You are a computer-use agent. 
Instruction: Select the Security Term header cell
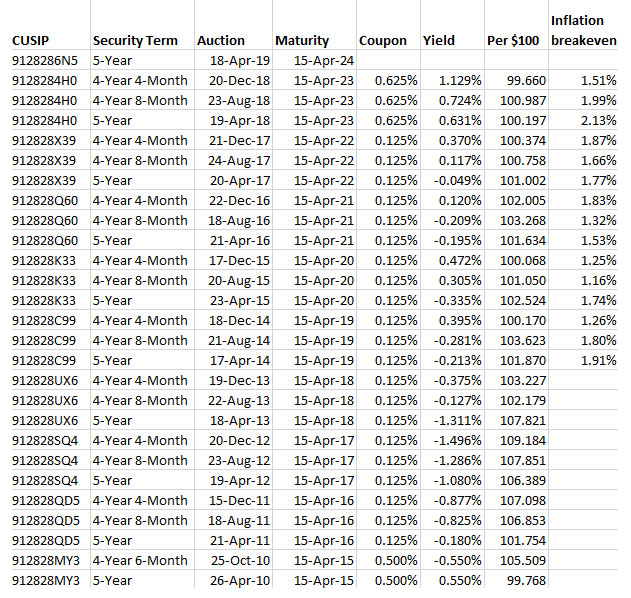tap(135, 41)
